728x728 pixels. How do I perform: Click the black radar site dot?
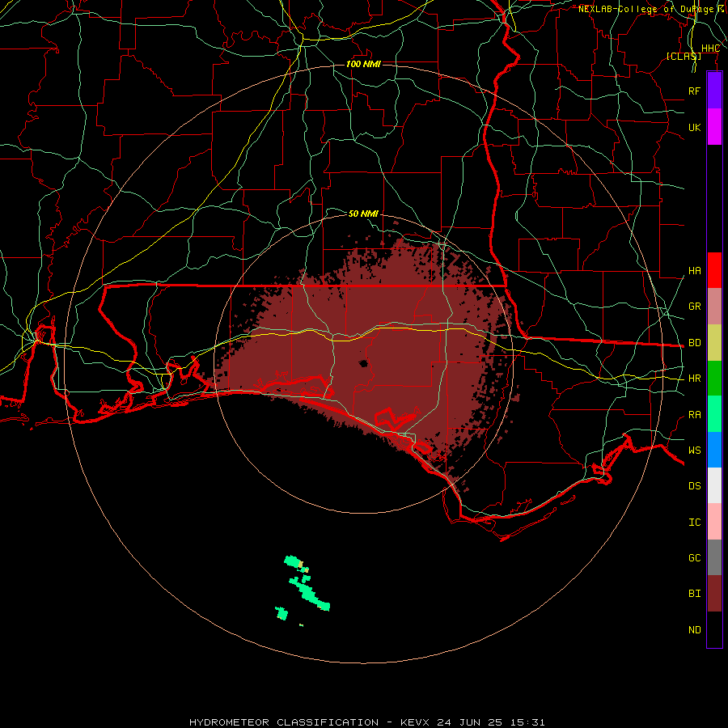pyautogui.click(x=363, y=363)
